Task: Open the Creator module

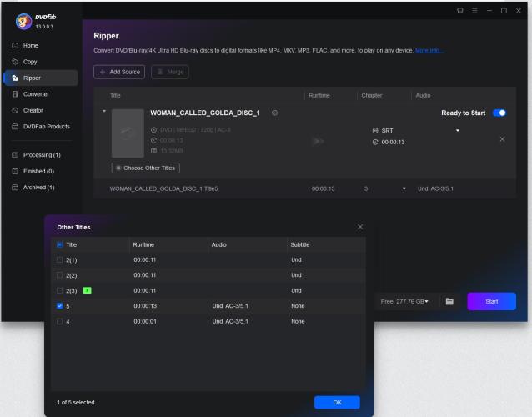Action: pyautogui.click(x=33, y=110)
